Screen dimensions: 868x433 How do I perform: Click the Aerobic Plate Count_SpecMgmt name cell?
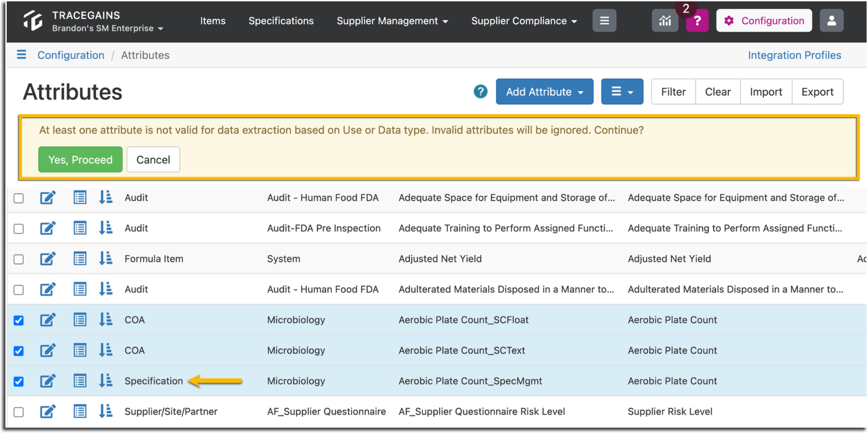click(470, 381)
